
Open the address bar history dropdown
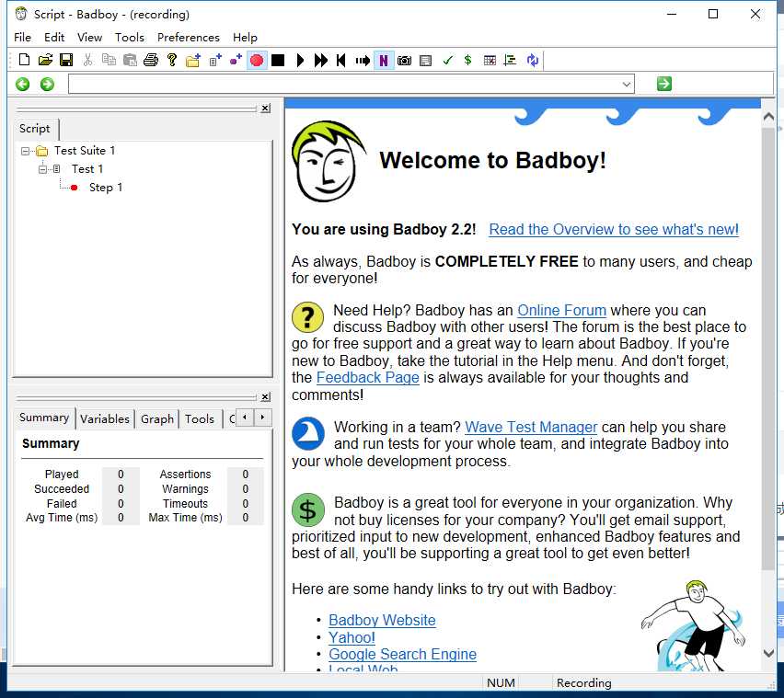click(x=627, y=84)
